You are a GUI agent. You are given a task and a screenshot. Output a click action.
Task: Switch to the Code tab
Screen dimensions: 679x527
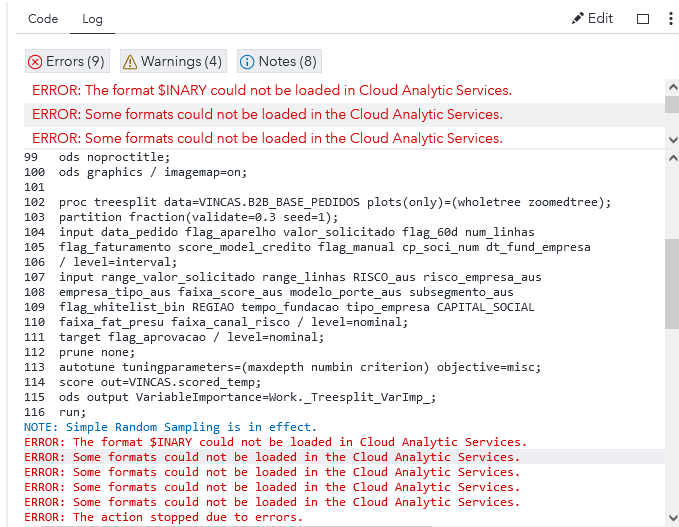point(43,19)
